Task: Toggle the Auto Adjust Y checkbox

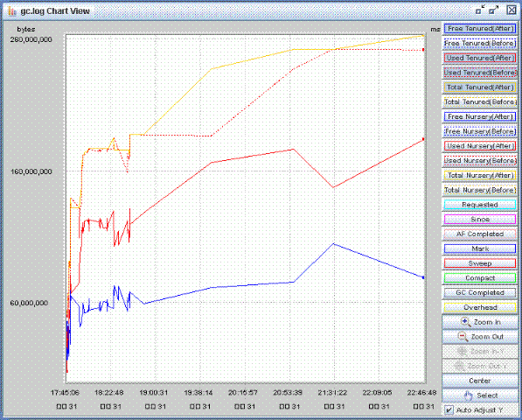Action: pyautogui.click(x=449, y=409)
